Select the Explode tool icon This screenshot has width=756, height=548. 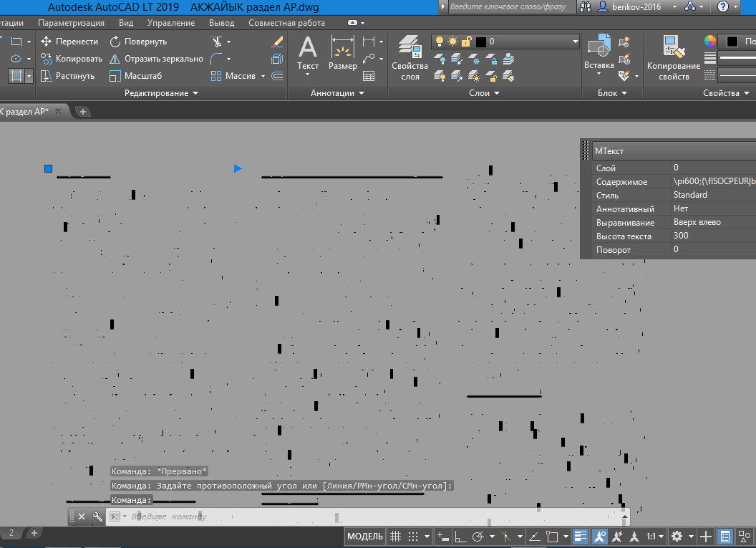[277, 59]
